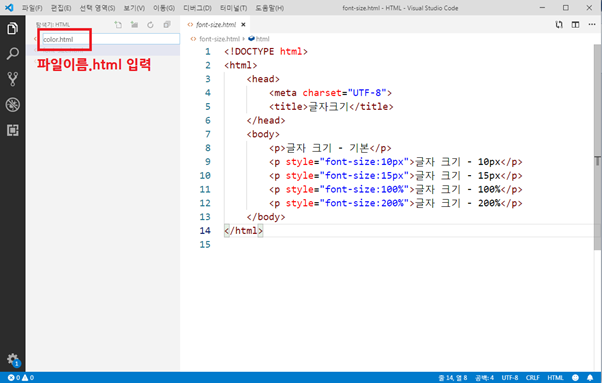Select UTF-8 encoding in status bar
This screenshot has width=602, height=383.
click(510, 378)
